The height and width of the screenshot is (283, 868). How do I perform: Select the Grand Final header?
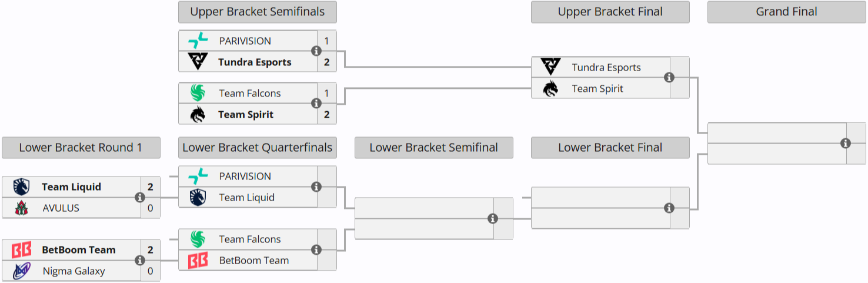[x=786, y=12]
